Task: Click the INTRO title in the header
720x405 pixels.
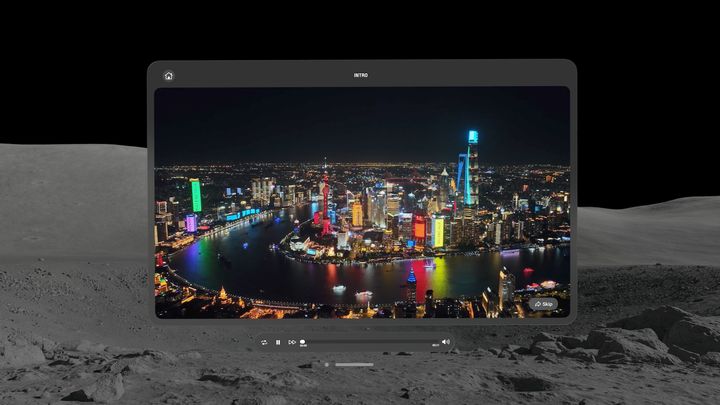Action: [x=360, y=76]
